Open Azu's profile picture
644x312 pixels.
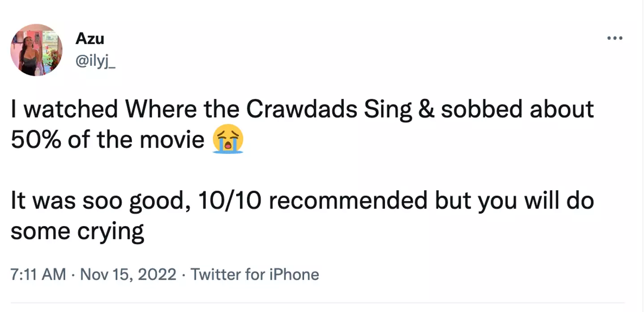click(36, 50)
